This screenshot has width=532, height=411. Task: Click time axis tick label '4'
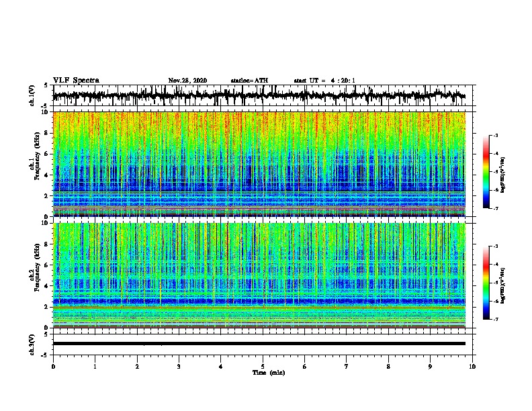(221, 367)
